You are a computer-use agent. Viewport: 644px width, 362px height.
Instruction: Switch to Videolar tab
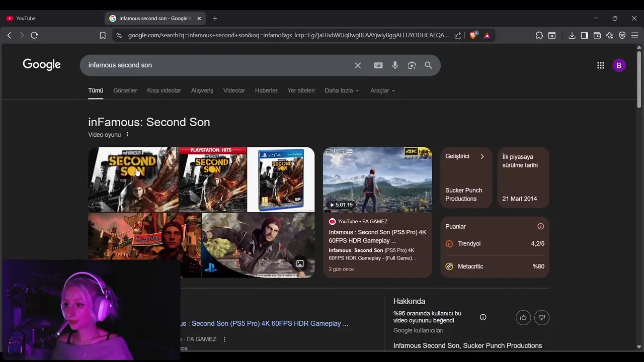(x=234, y=90)
